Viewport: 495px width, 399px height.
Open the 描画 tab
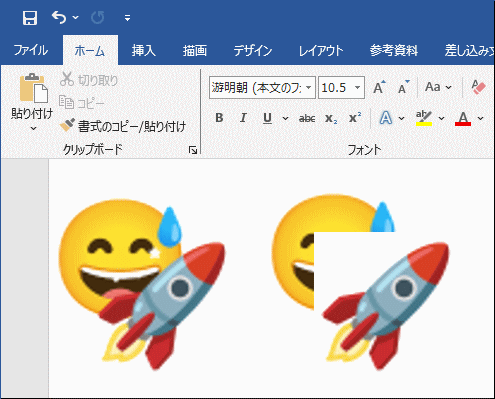(195, 50)
